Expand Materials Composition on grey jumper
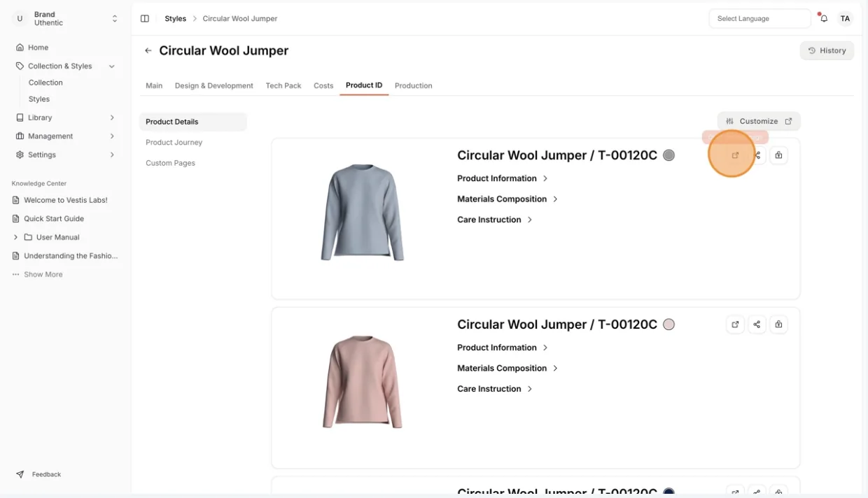Image resolution: width=868 pixels, height=498 pixels. (x=507, y=199)
